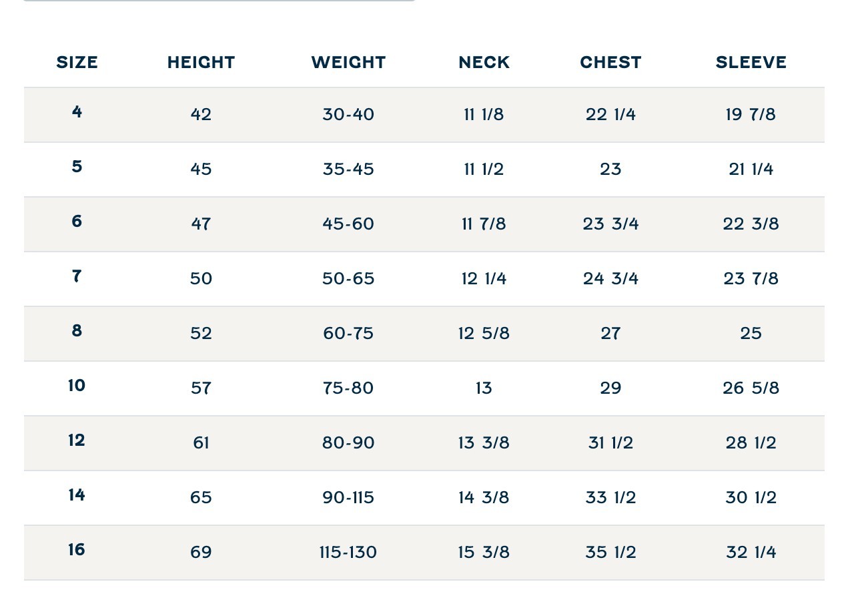Click weight value 30-40
862x616 pixels.
point(348,115)
